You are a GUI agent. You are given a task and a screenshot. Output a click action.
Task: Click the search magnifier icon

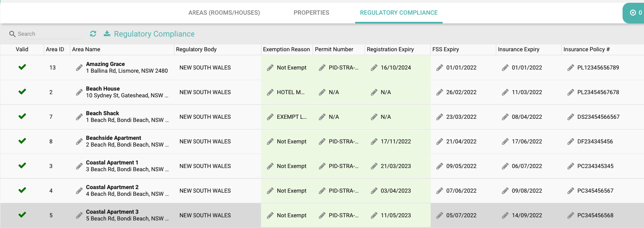coord(12,34)
